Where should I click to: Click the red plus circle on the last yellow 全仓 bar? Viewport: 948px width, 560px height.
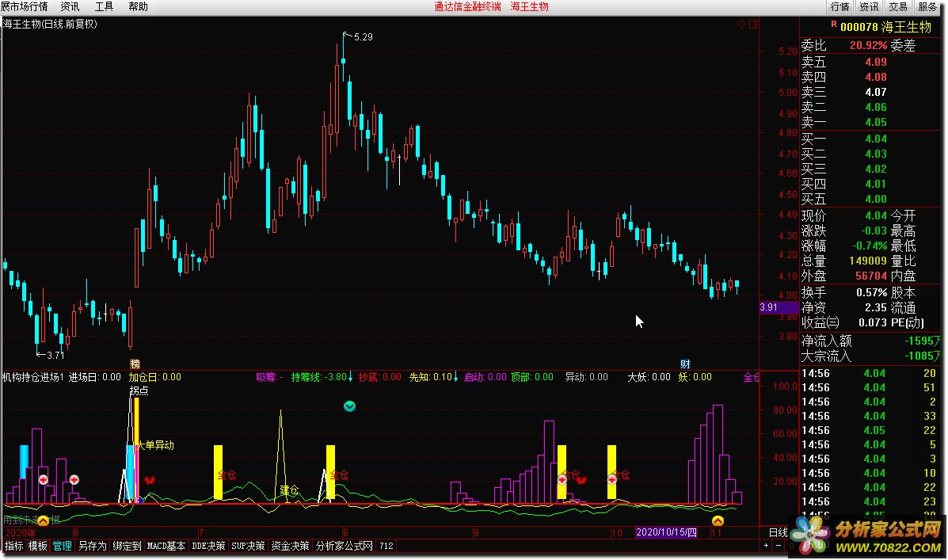[612, 479]
